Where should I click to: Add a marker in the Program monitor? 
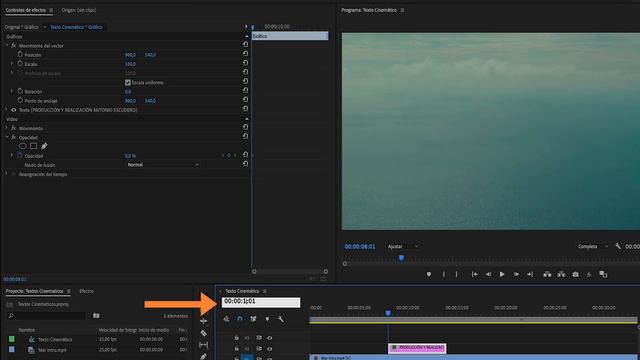(x=429, y=274)
